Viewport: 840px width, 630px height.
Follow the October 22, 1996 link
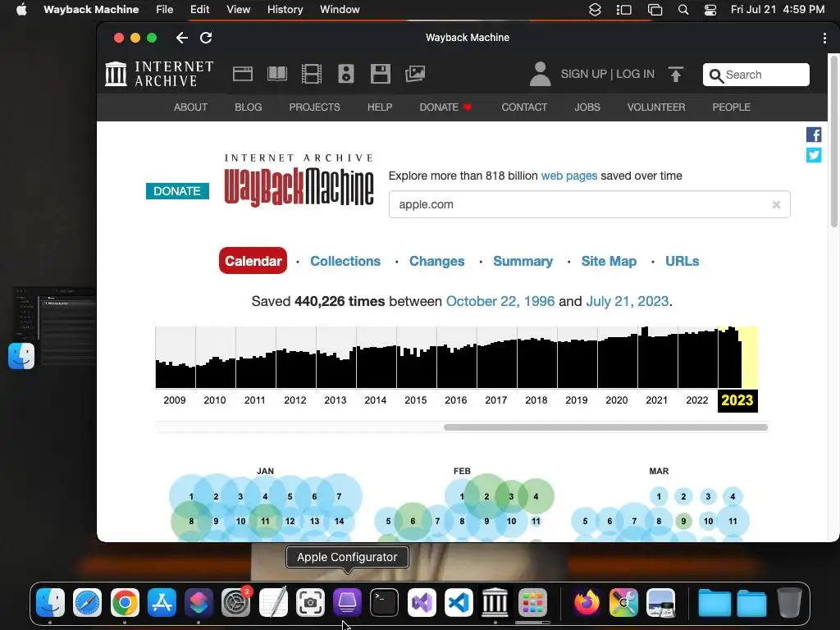click(500, 301)
